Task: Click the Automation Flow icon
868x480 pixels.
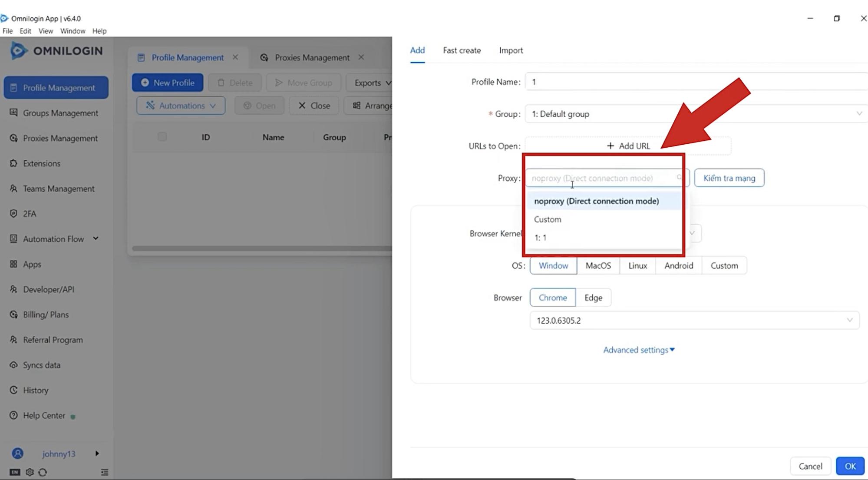Action: click(x=13, y=239)
